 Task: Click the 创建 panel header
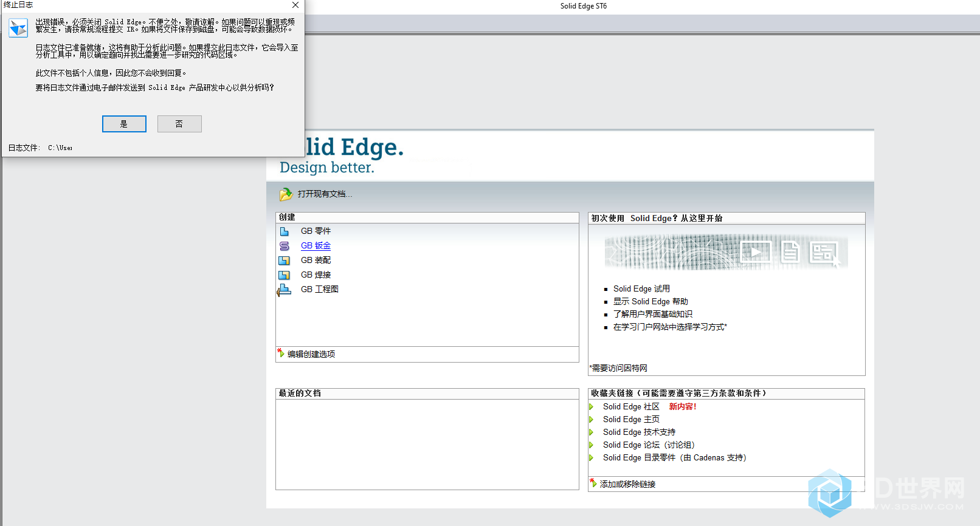(x=427, y=217)
